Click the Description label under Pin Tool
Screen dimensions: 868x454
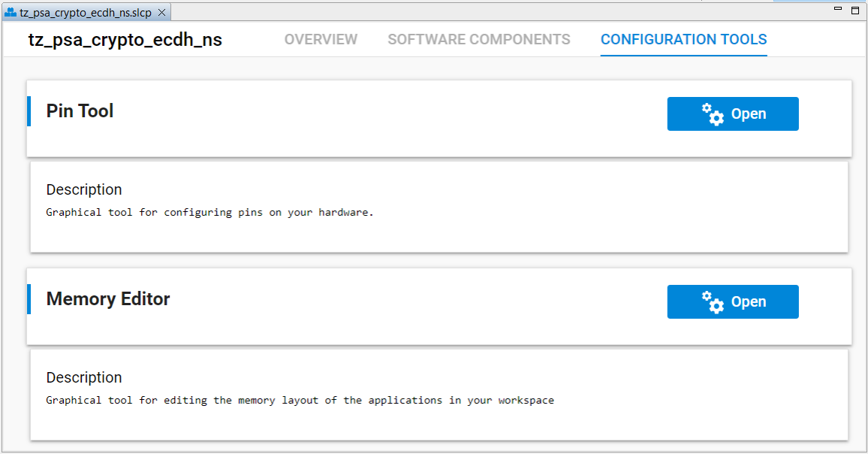[x=83, y=189]
